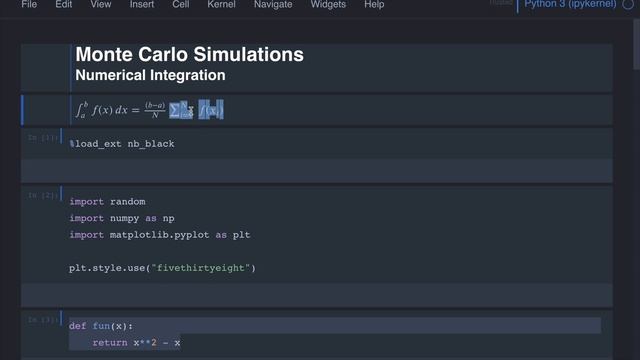Click the 'return x**2 - x' line
This screenshot has height=360, width=640.
pyautogui.click(x=136, y=343)
